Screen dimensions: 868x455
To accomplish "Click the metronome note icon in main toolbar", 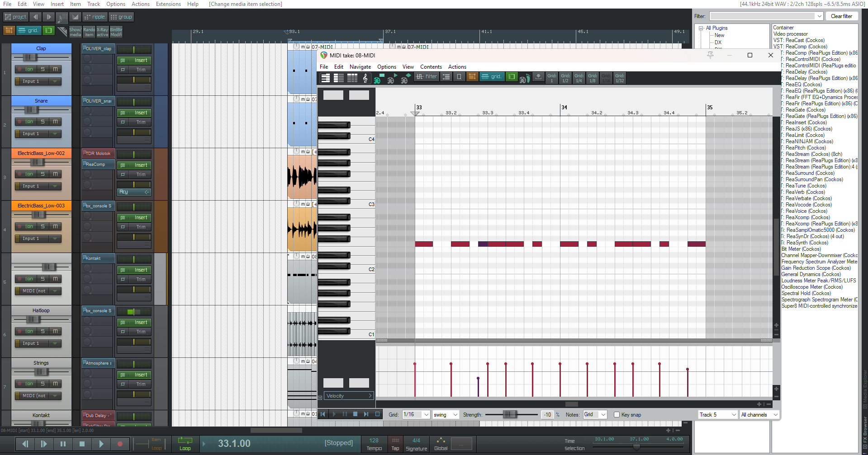I will [x=62, y=18].
